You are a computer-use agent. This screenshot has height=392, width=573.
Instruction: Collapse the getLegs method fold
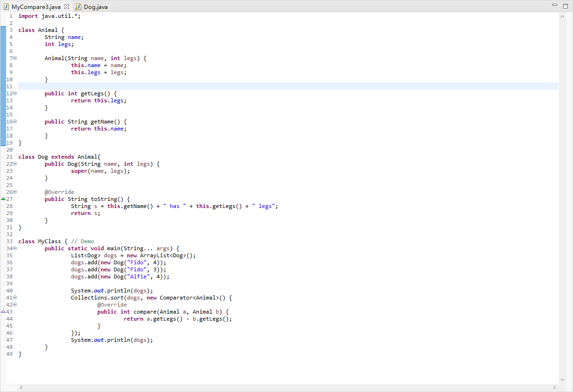click(14, 93)
